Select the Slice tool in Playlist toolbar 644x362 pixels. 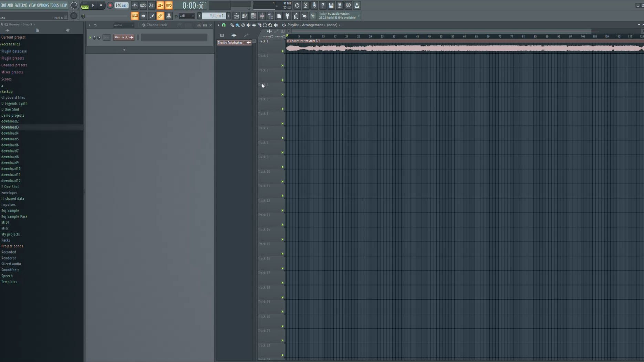[260, 25]
